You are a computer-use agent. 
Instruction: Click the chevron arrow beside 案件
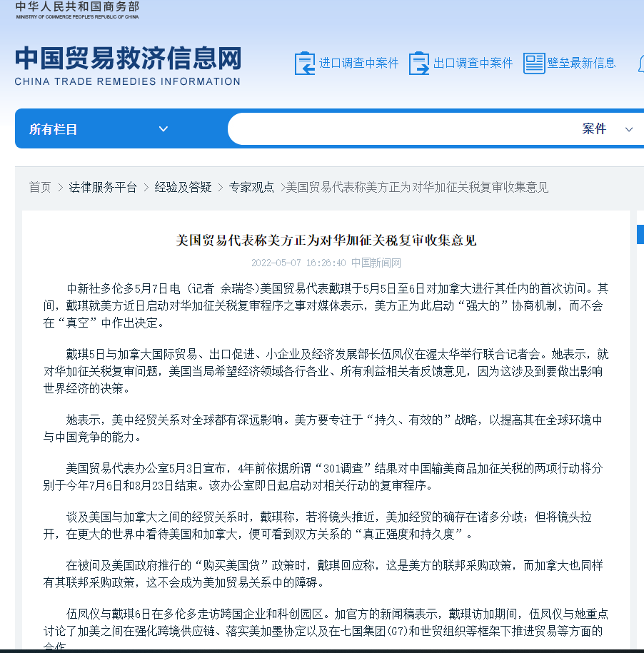(629, 129)
